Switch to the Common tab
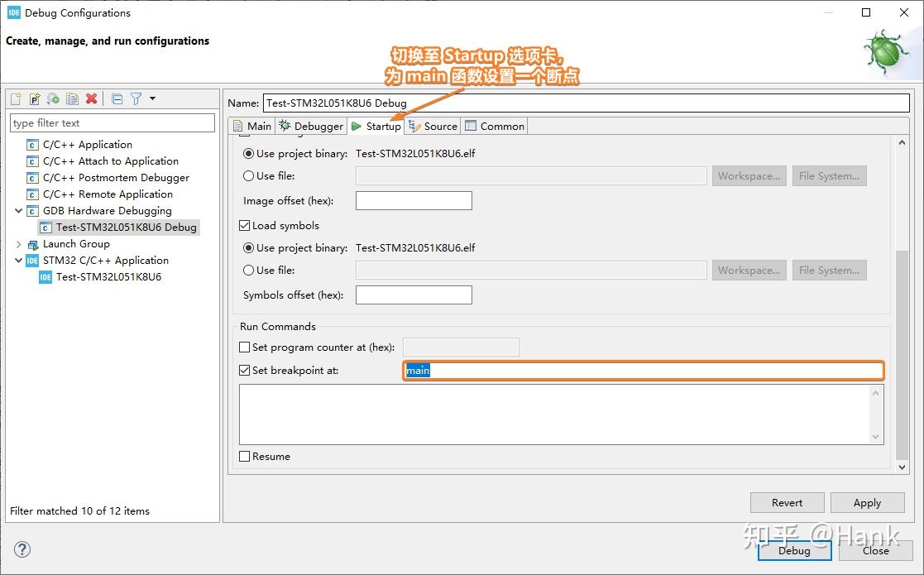 [495, 126]
